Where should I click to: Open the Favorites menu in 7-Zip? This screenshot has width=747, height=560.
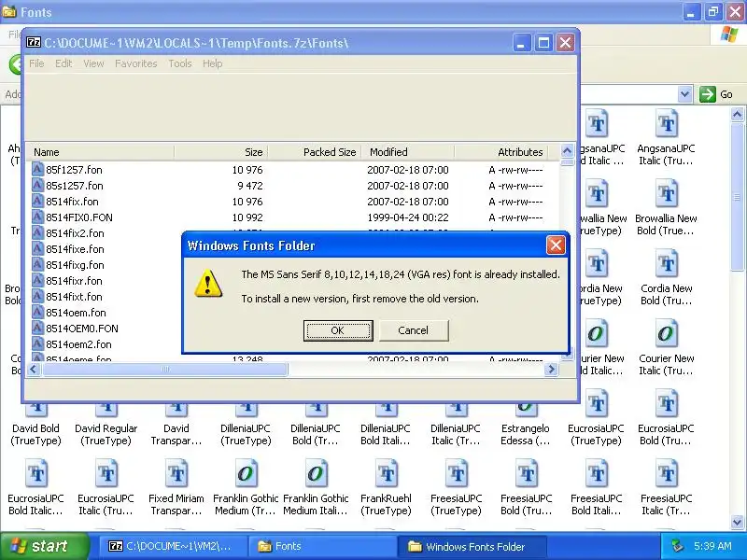(x=135, y=63)
